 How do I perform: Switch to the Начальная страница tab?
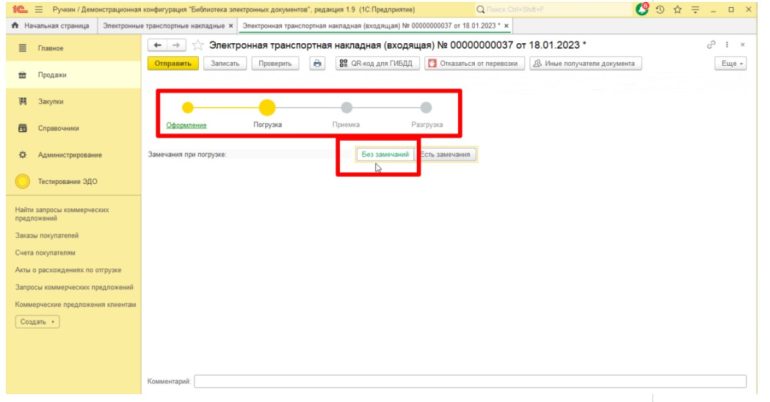click(x=51, y=26)
